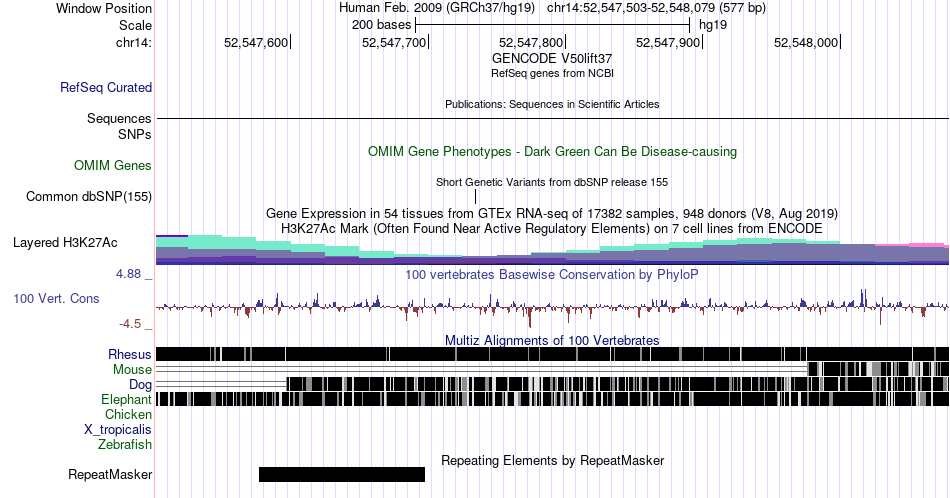Select the Mouse alignment row label

tap(132, 370)
